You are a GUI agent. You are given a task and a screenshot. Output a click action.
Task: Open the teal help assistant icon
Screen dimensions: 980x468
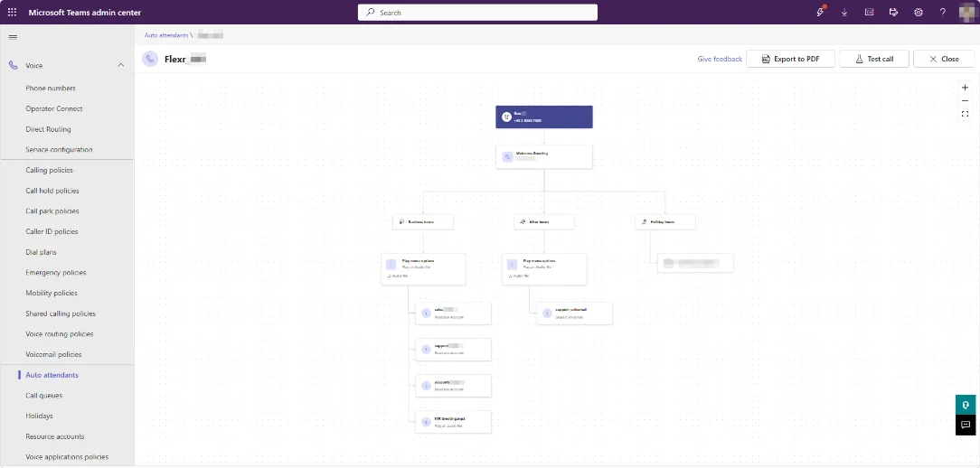pyautogui.click(x=965, y=404)
